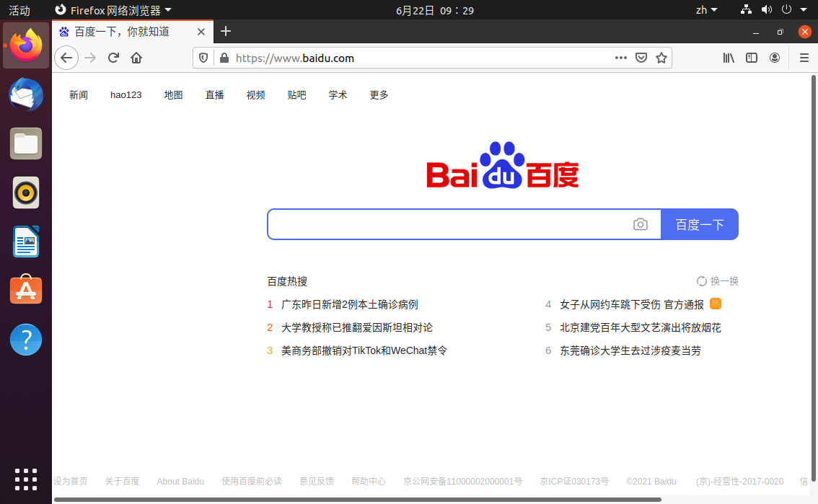The width and height of the screenshot is (818, 504).
Task: Show site security padlock info
Action: [x=224, y=58]
